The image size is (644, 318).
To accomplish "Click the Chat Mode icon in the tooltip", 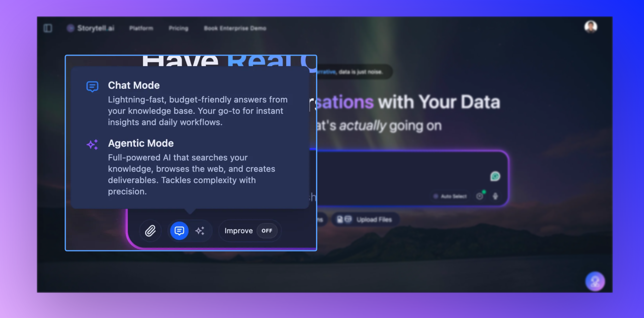I will coord(92,86).
